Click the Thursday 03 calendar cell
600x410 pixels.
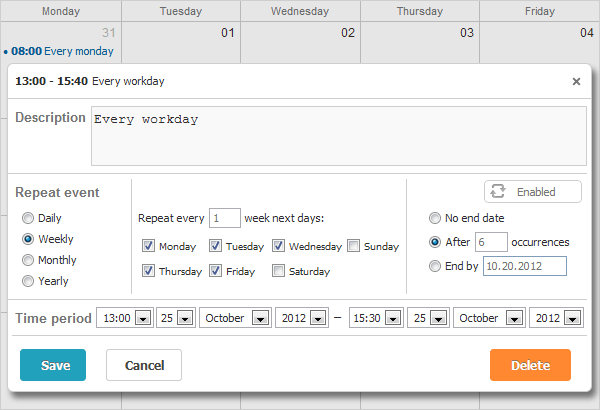pos(420,42)
